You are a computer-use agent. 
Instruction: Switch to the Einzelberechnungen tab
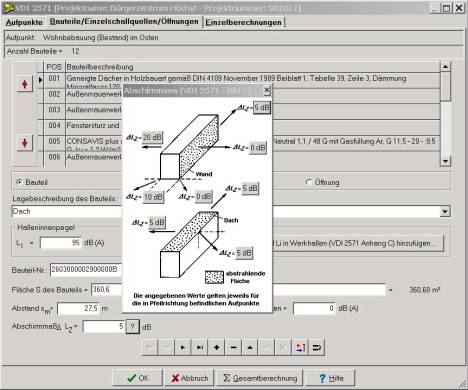[x=243, y=22]
